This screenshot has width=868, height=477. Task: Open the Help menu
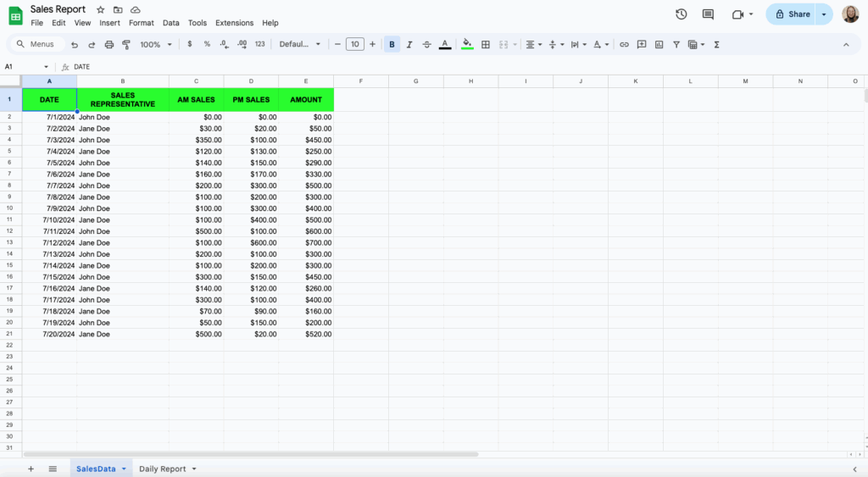pos(270,23)
